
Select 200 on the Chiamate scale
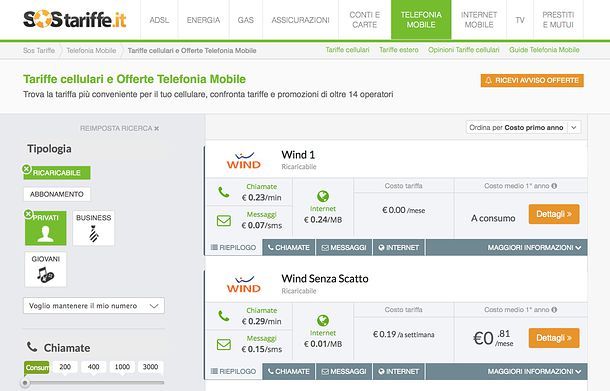coord(65,367)
